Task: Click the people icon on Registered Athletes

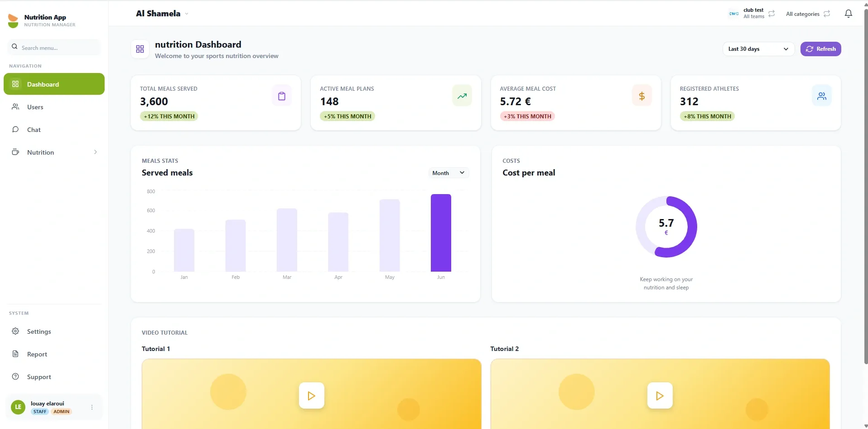Action: 821,96
